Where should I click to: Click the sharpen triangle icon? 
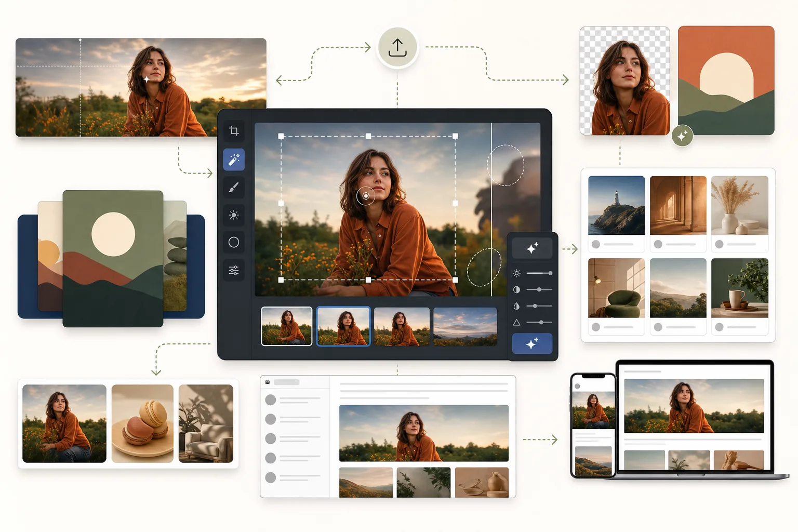[516, 323]
